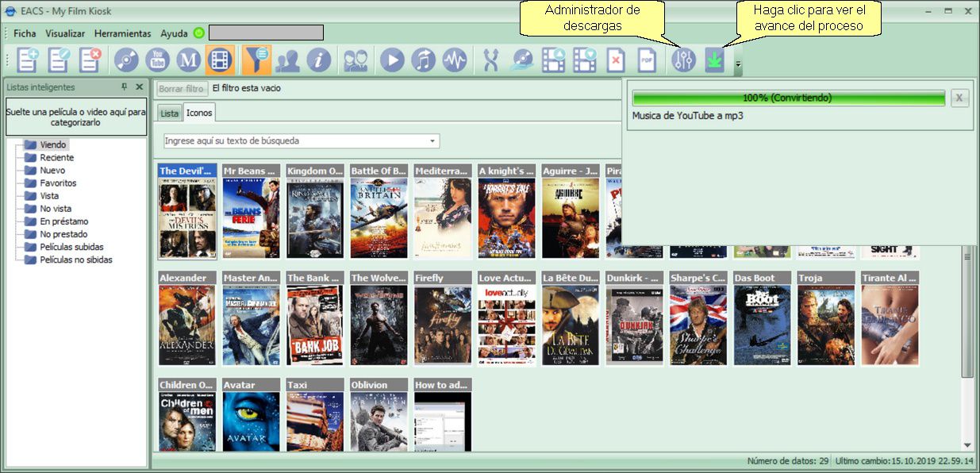Select the Favoritos smart list

click(x=58, y=183)
